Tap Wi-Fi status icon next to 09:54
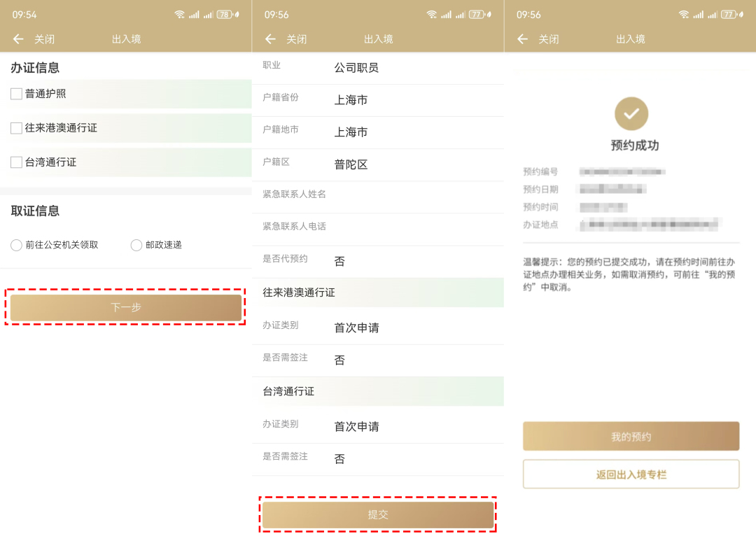This screenshot has height=543, width=756. pos(180,15)
